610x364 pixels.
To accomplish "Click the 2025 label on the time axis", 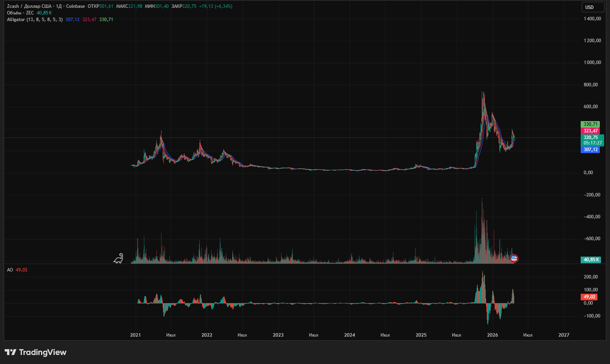I will (x=421, y=335).
